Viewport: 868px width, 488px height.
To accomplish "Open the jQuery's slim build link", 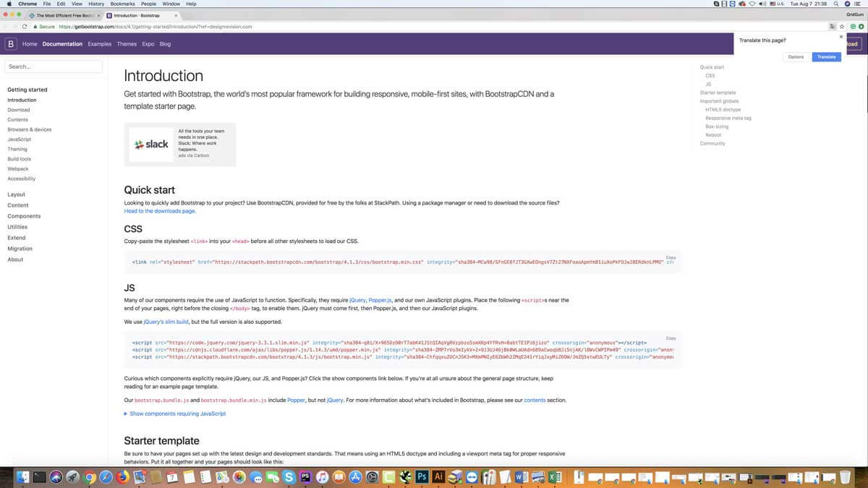I will point(166,322).
